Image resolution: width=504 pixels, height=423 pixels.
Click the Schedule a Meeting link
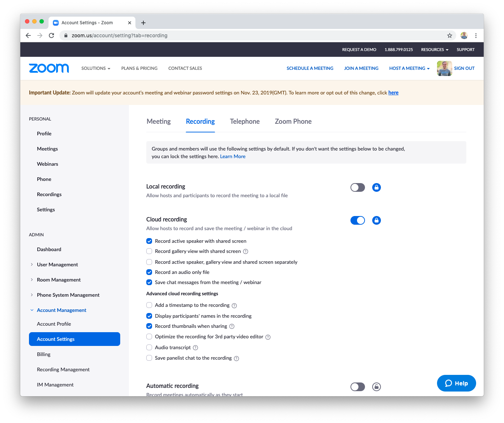310,68
